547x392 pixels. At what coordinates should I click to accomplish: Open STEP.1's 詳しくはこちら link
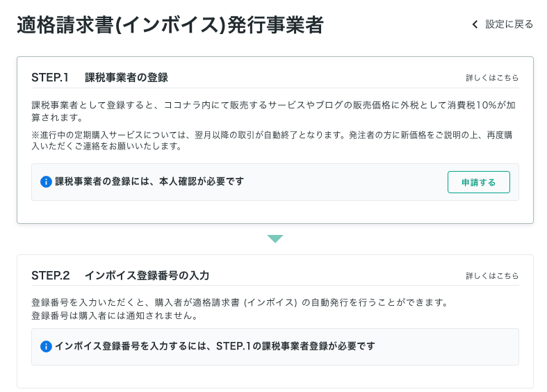492,78
